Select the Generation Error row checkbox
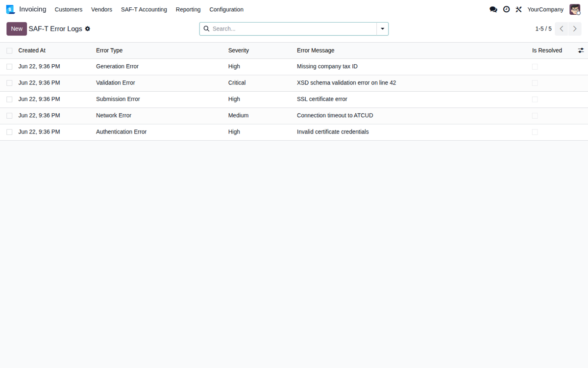 [9, 67]
